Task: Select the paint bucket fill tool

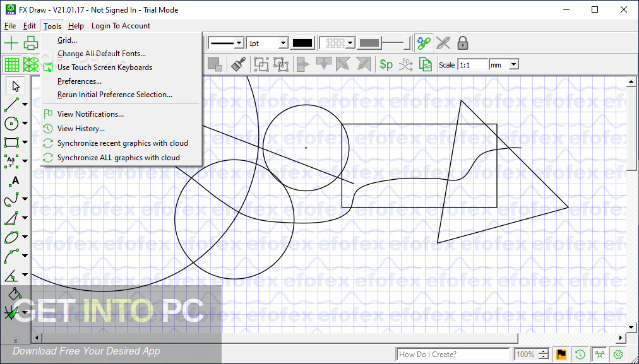Action: pyautogui.click(x=13, y=294)
